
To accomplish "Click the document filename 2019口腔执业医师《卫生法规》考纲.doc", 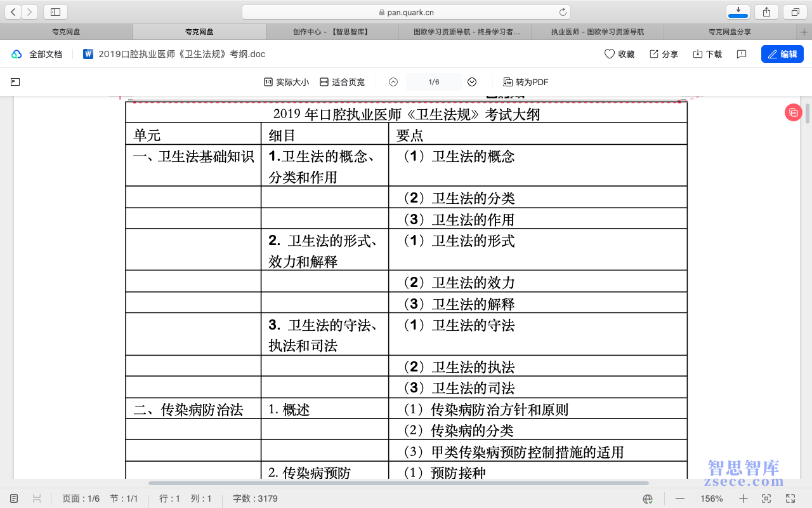I will 182,55.
